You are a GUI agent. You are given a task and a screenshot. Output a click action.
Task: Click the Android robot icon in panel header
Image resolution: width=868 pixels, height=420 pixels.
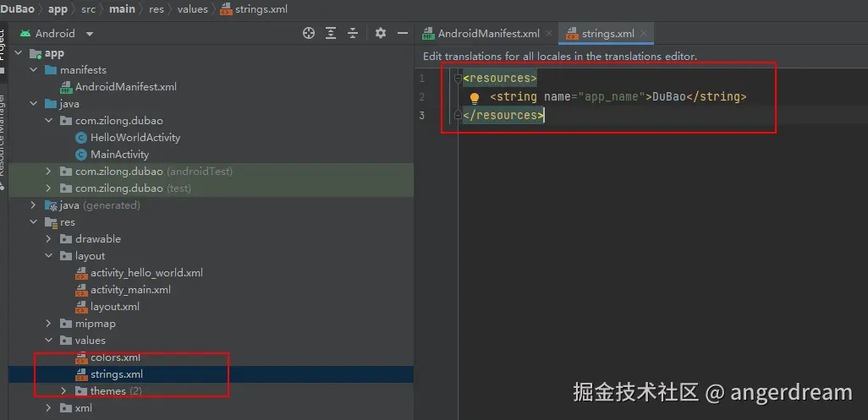[25, 33]
